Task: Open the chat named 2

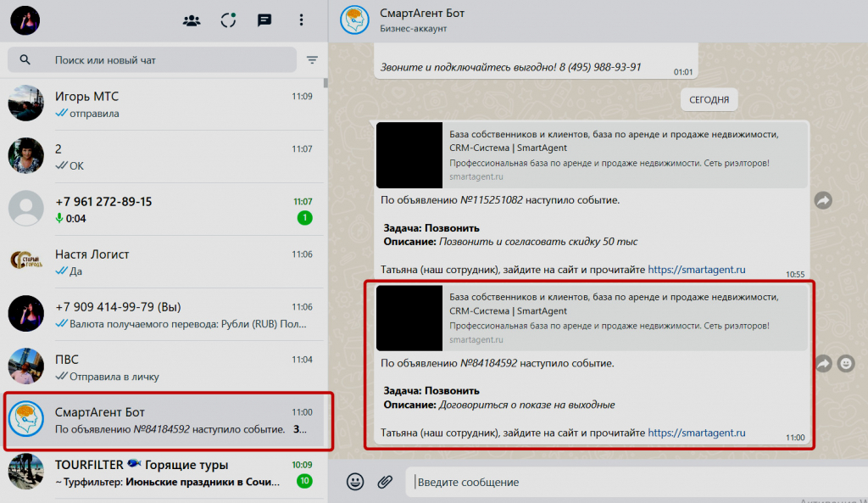Action: point(164,157)
